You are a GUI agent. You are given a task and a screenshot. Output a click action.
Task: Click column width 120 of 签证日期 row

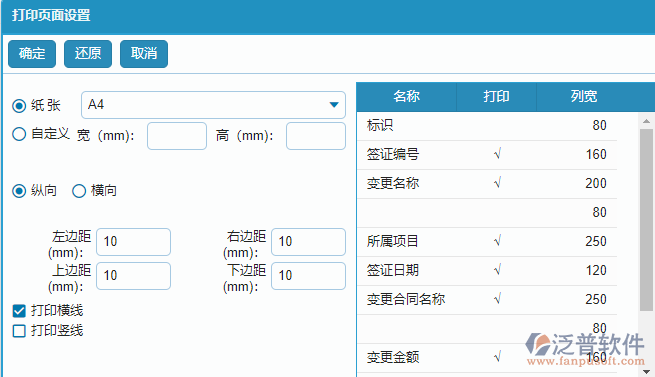click(x=596, y=270)
